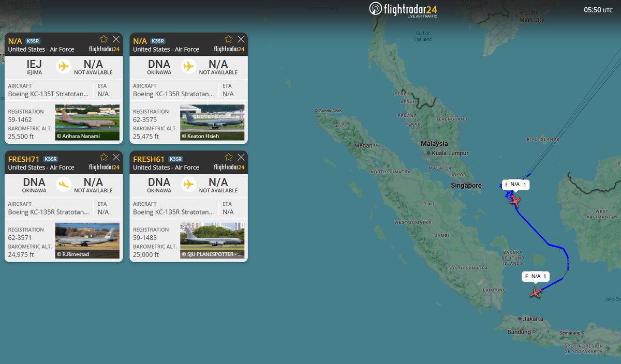Click DNA origin in 62-3575 card
The height and width of the screenshot is (364, 621).
click(159, 64)
